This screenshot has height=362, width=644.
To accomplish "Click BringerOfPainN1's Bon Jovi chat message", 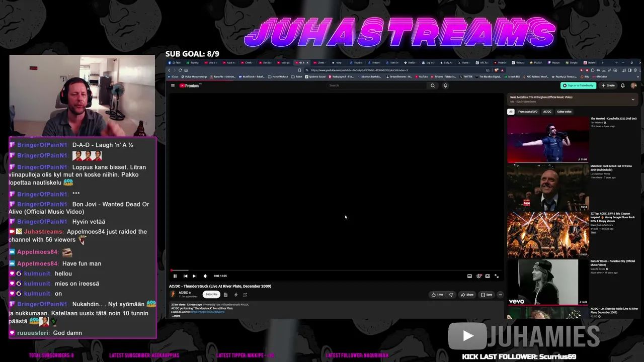I will click(79, 208).
